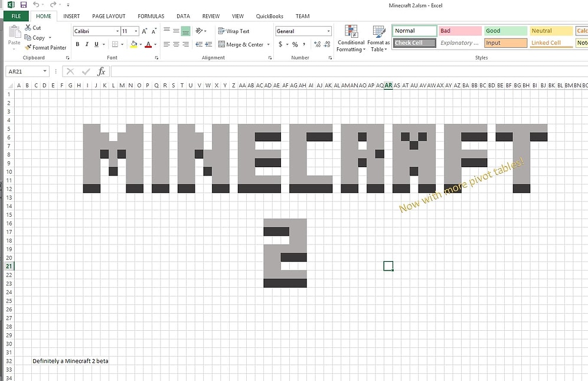Click the Font Color red A

[x=148, y=44]
